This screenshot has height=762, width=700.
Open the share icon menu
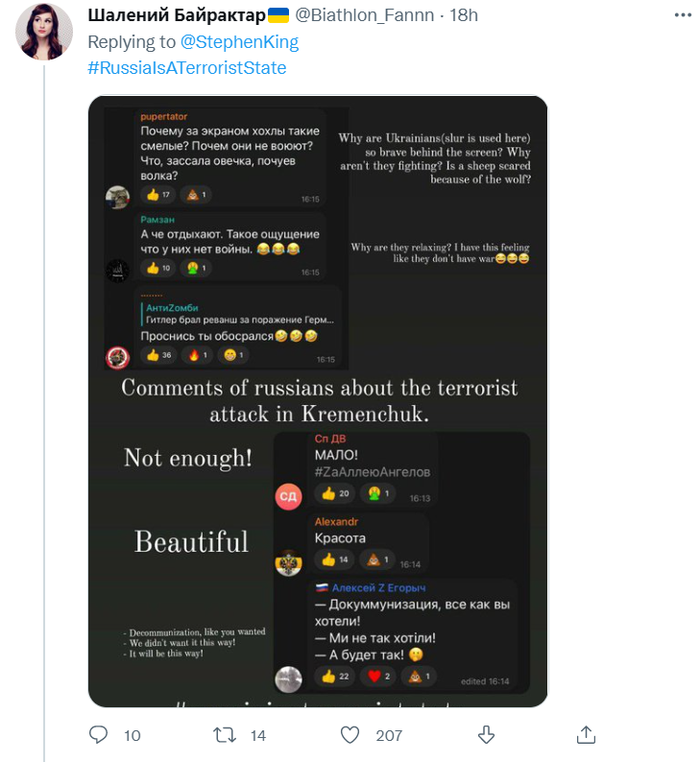click(x=586, y=735)
